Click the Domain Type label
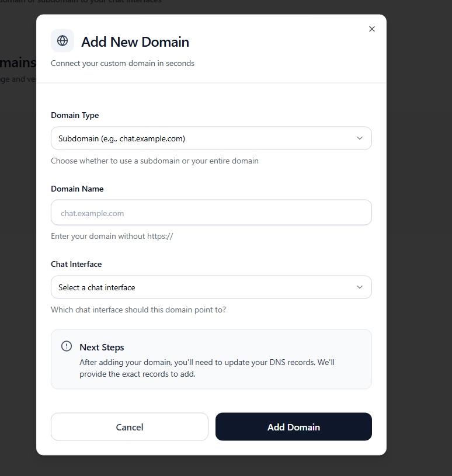The height and width of the screenshot is (476, 452). [x=75, y=115]
